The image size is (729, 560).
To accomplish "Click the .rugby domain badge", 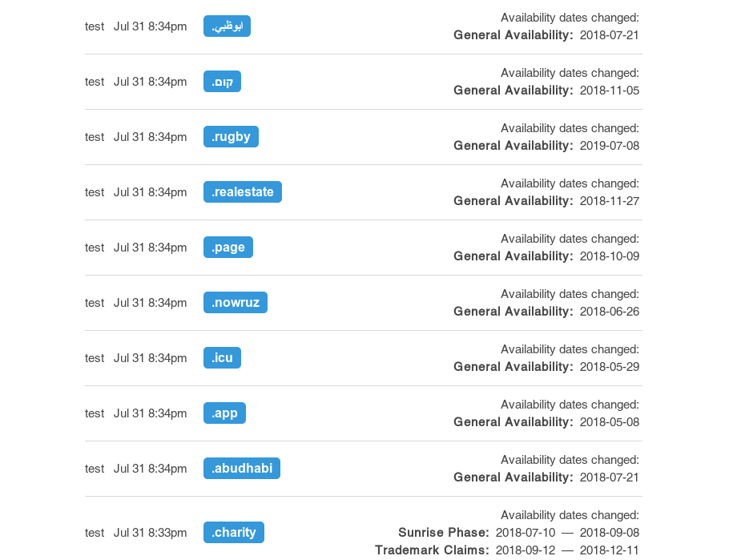I will click(231, 137).
